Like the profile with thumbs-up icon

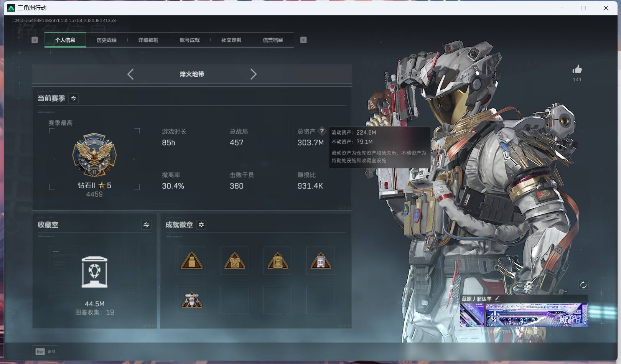[x=577, y=69]
